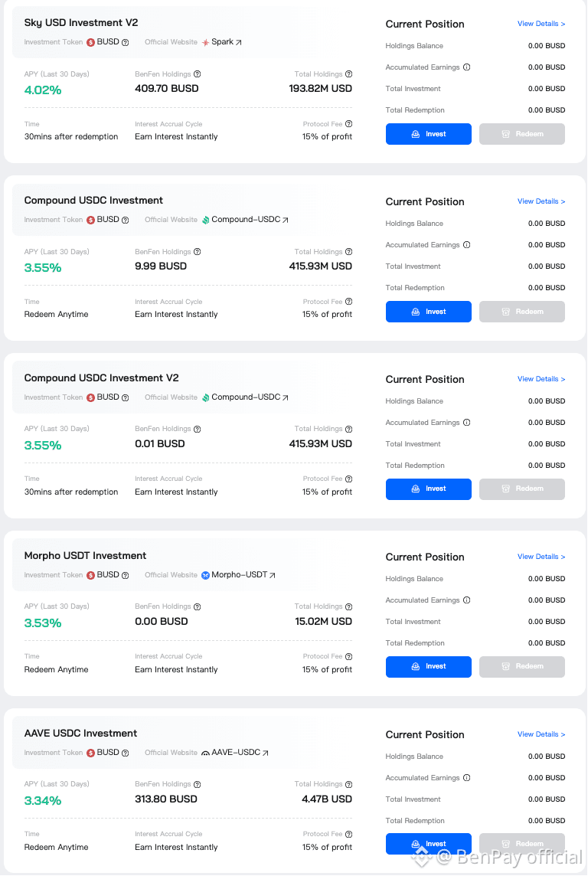
Task: Open Morpho-USDT official website link
Action: [x=243, y=575]
